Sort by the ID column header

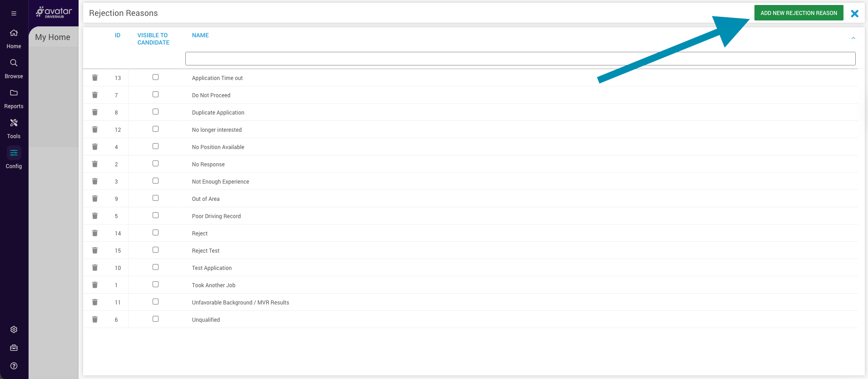(118, 35)
